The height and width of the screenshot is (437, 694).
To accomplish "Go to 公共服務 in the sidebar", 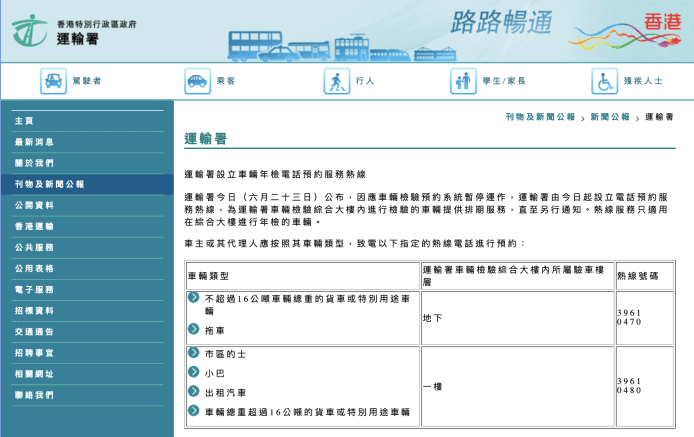I will (x=34, y=247).
